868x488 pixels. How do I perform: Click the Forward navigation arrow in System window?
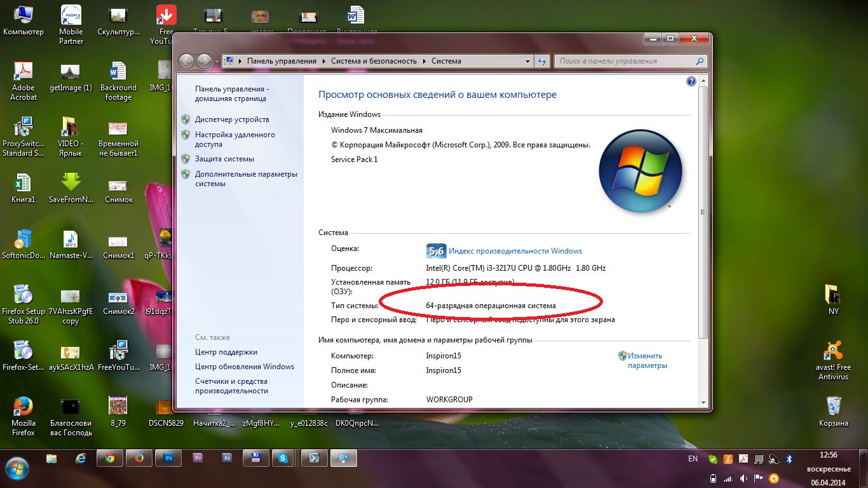(x=204, y=61)
